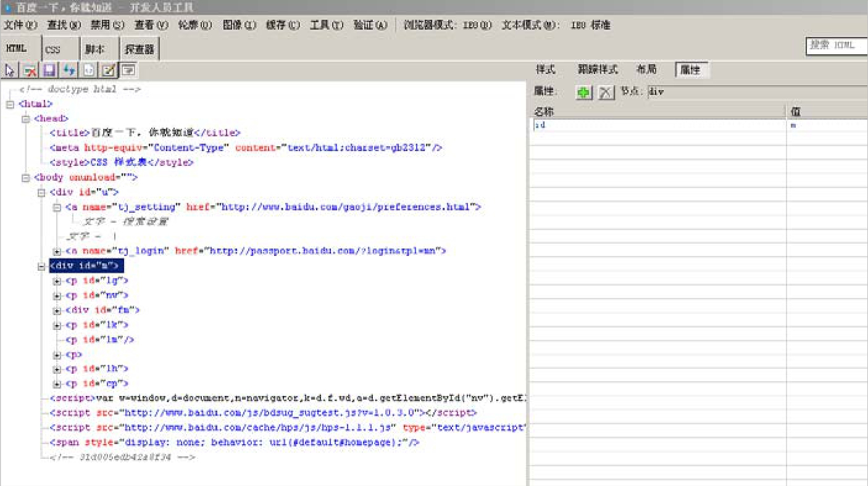The image size is (868, 486).
Task: Collapse the <head> node
Action: click(25, 118)
